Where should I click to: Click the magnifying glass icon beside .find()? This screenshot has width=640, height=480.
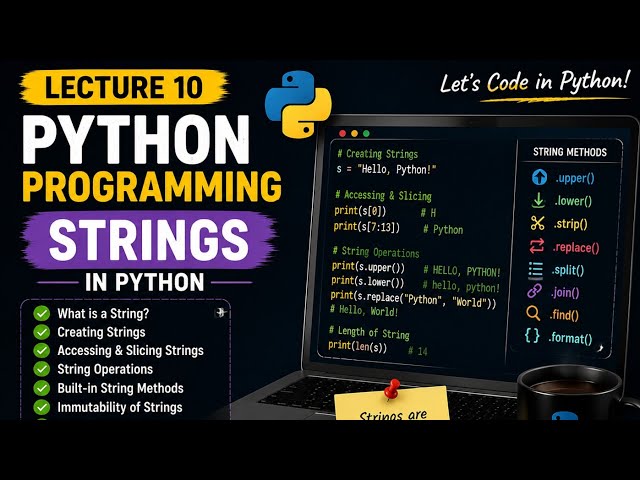point(533,313)
